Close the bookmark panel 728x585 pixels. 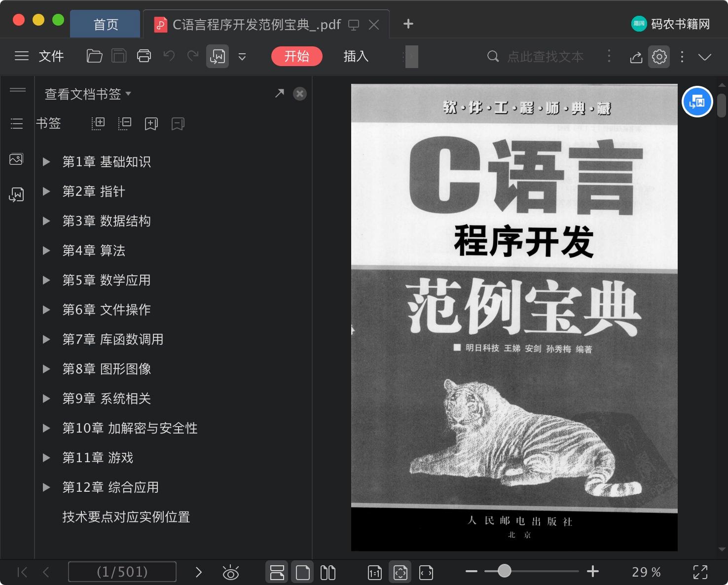pyautogui.click(x=300, y=94)
